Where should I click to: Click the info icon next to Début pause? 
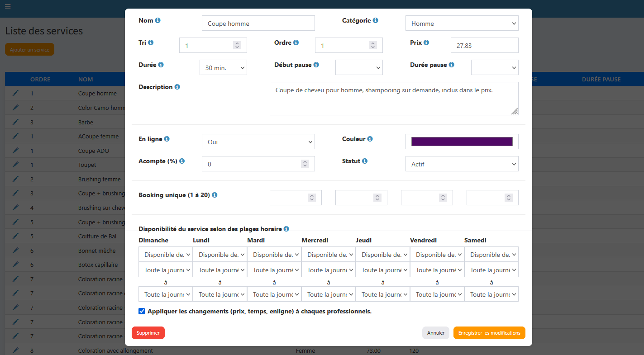[316, 65]
